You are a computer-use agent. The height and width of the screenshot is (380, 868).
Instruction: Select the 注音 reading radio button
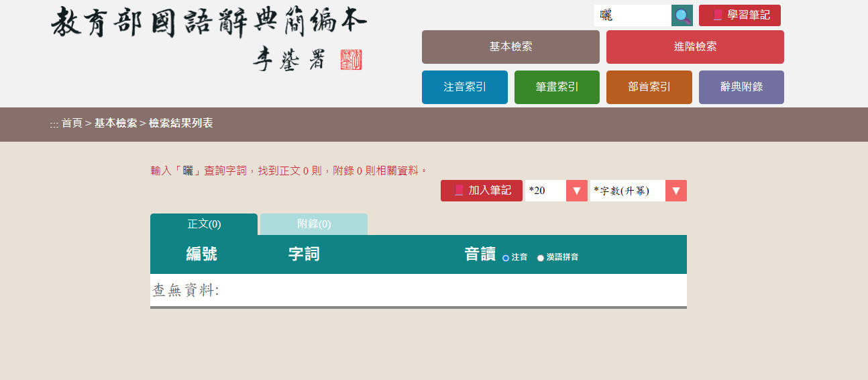click(x=506, y=258)
